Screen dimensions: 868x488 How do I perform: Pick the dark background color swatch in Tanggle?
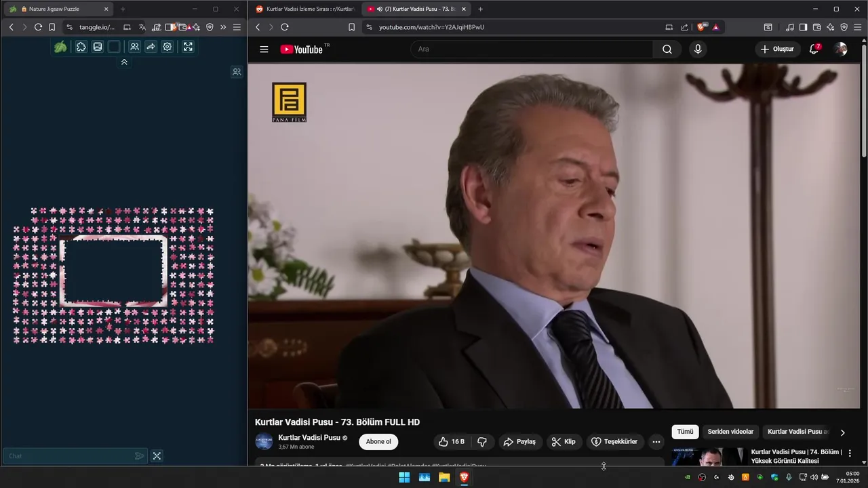tap(114, 47)
